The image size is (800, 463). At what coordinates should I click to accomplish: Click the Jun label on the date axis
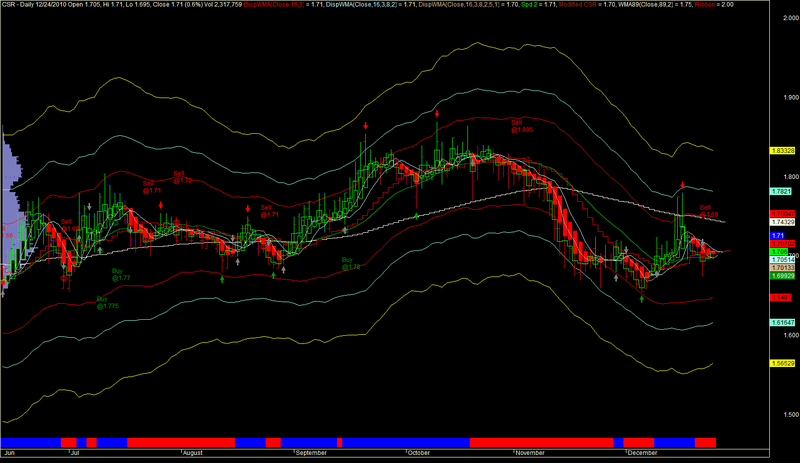(9, 453)
